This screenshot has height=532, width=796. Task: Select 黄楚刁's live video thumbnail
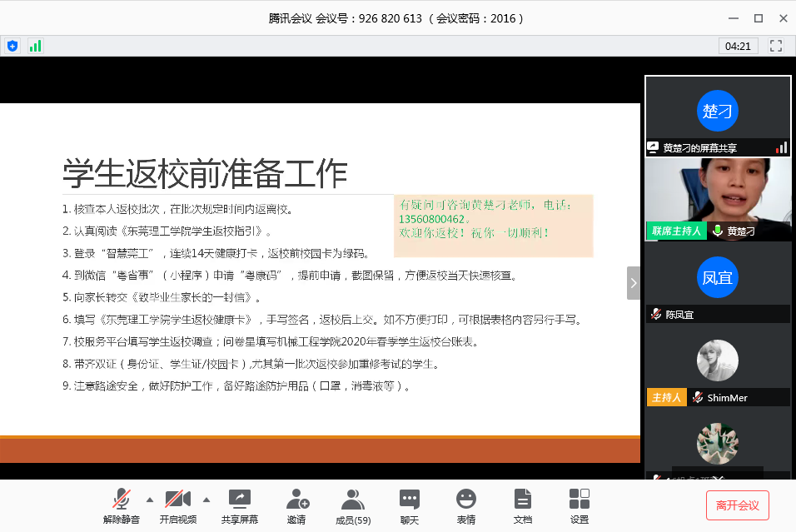718,198
